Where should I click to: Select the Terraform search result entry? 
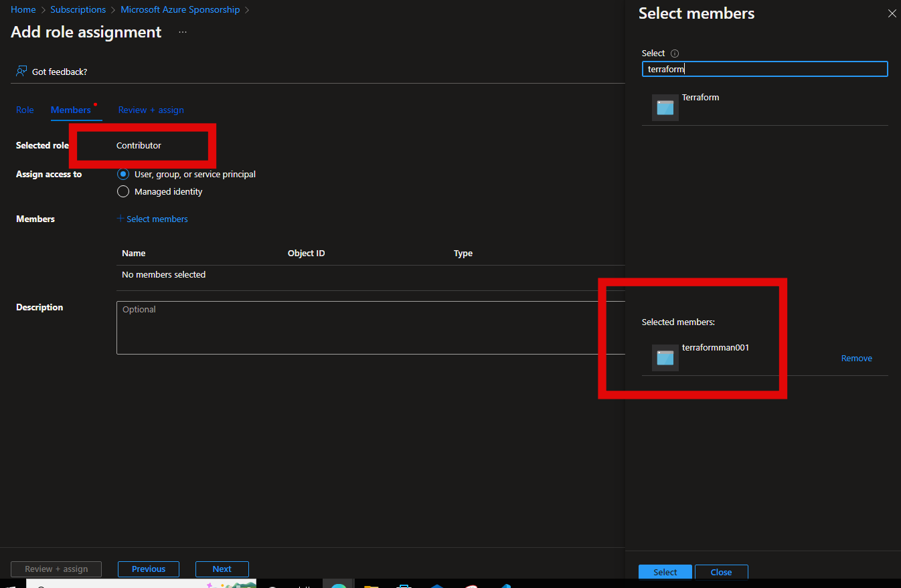(765, 108)
